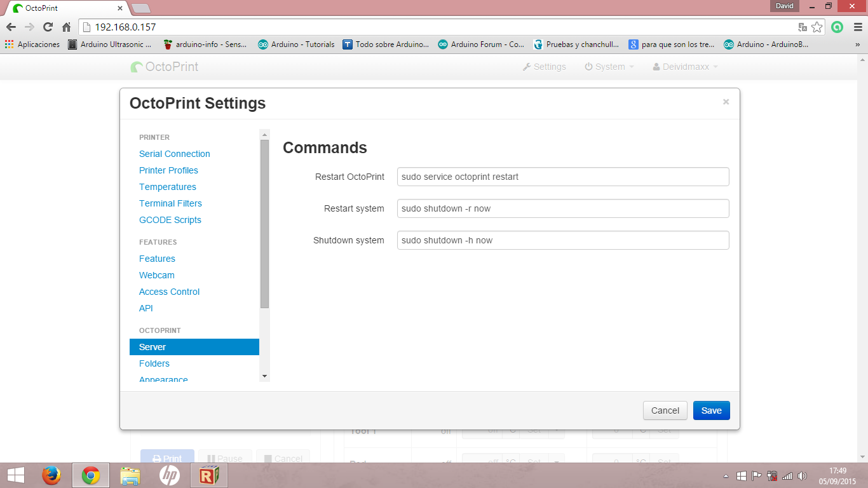
Task: Click sidebar scrollbar up arrow
Action: coord(265,134)
